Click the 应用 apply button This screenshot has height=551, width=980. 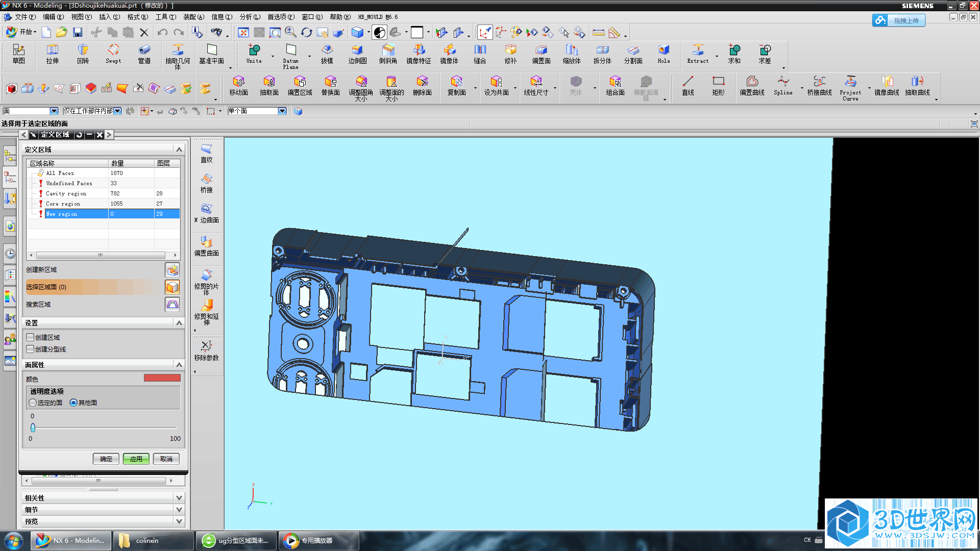(x=136, y=459)
